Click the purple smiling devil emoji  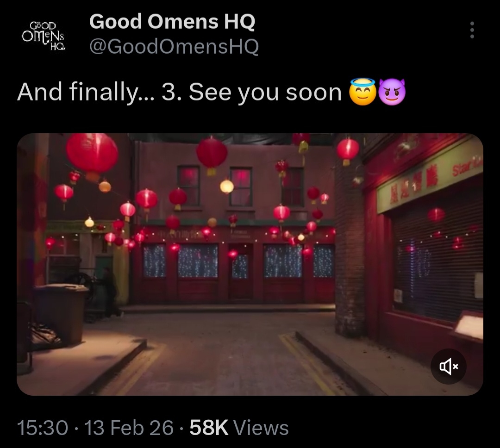click(392, 92)
